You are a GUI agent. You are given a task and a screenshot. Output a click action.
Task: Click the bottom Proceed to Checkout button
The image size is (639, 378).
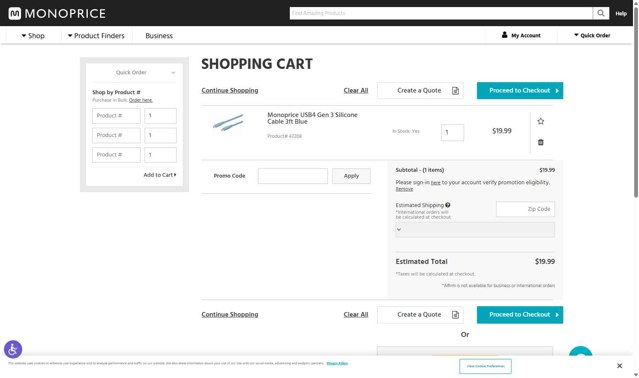click(520, 315)
